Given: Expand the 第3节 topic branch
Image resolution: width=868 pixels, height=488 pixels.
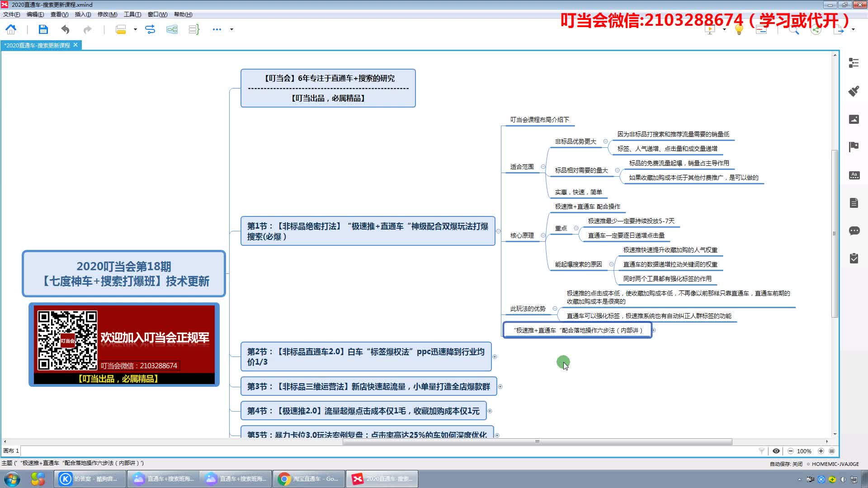Looking at the screenshot, I should [500, 386].
